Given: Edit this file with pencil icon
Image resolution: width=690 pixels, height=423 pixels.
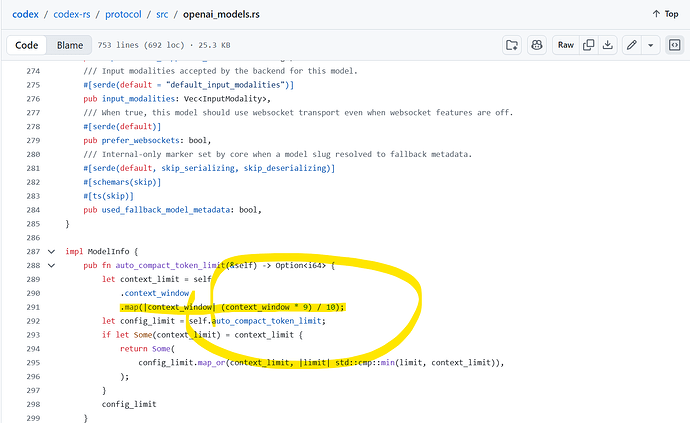Looking at the screenshot, I should 631,45.
